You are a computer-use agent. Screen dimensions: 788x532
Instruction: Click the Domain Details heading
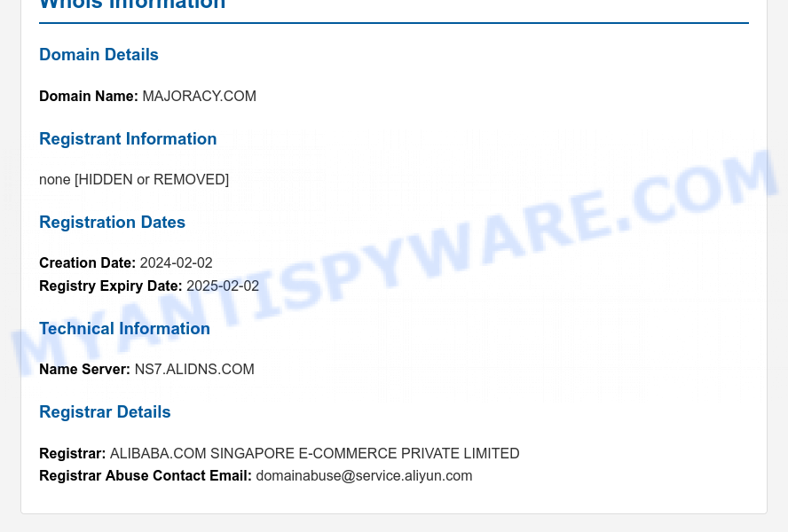tap(98, 55)
